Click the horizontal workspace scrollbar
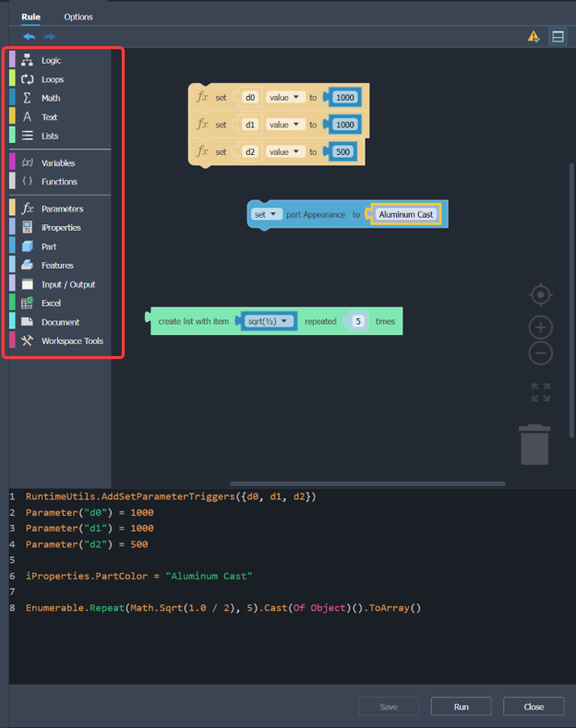 click(367, 483)
